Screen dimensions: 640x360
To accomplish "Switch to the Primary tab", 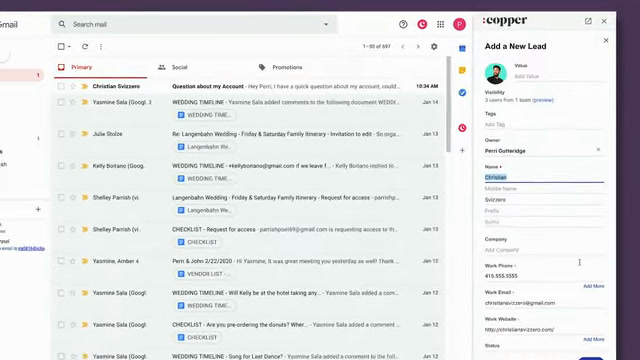I will 100,67.
